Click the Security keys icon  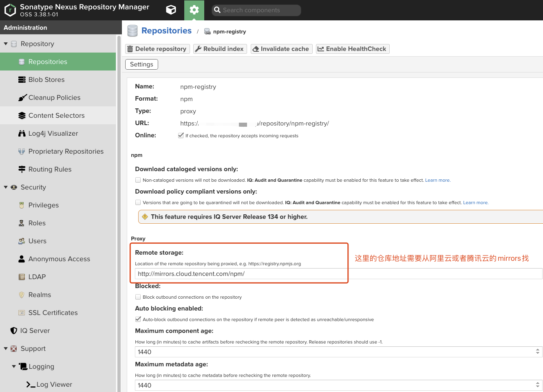point(14,187)
